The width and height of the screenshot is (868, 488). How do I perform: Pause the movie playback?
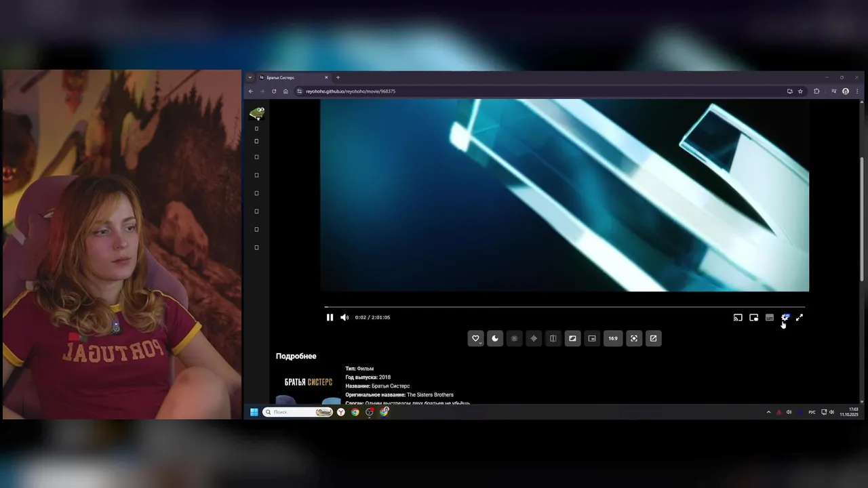(x=330, y=317)
